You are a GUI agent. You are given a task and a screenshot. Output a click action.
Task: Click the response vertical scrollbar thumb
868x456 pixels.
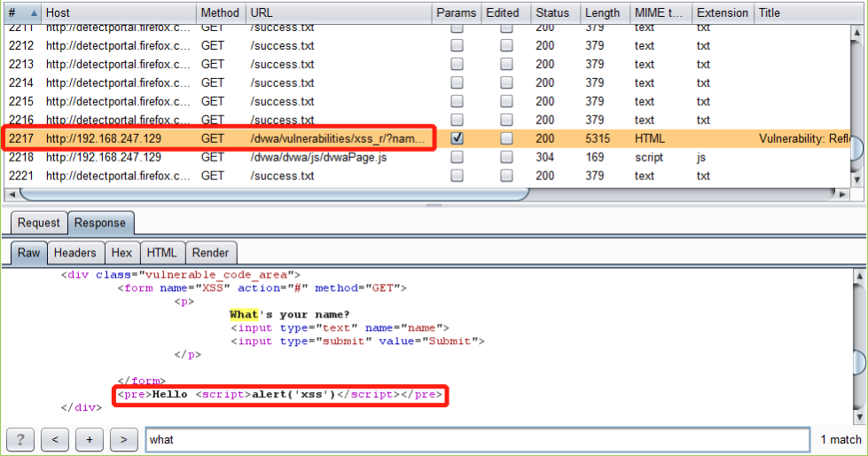[x=859, y=362]
